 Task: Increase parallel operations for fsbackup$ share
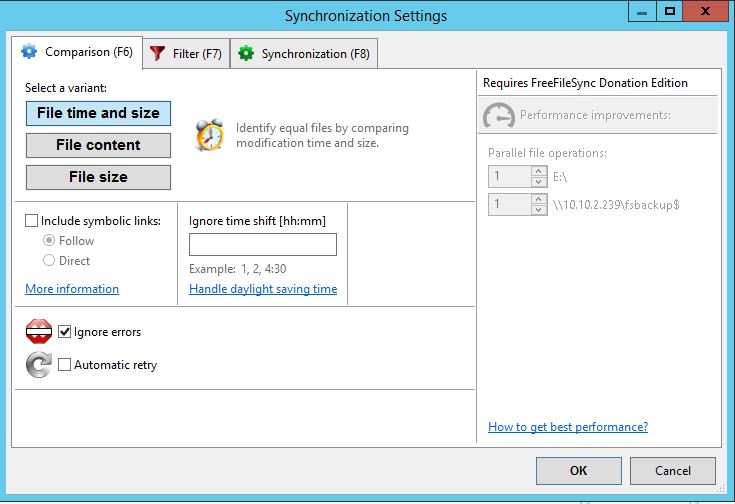click(x=539, y=199)
